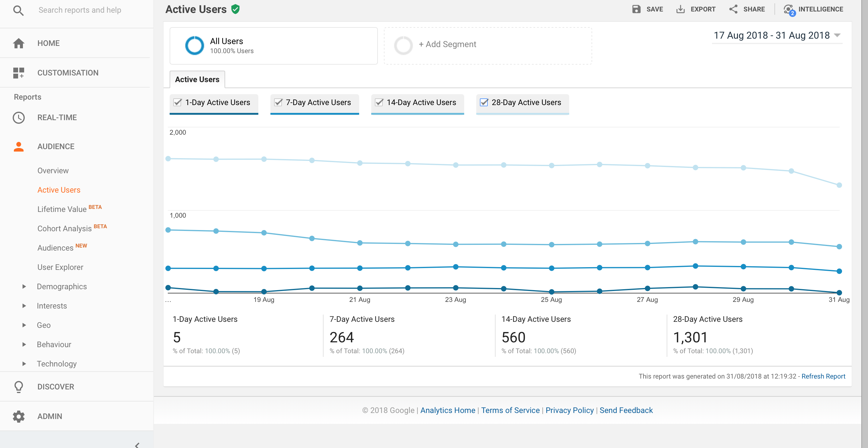Select the Active Users tab
The width and height of the screenshot is (868, 448).
pyautogui.click(x=197, y=80)
